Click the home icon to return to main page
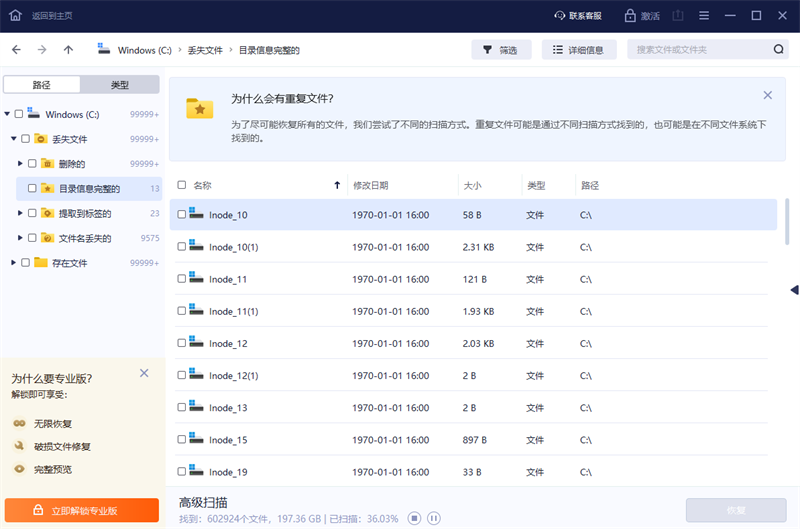 coord(14,16)
